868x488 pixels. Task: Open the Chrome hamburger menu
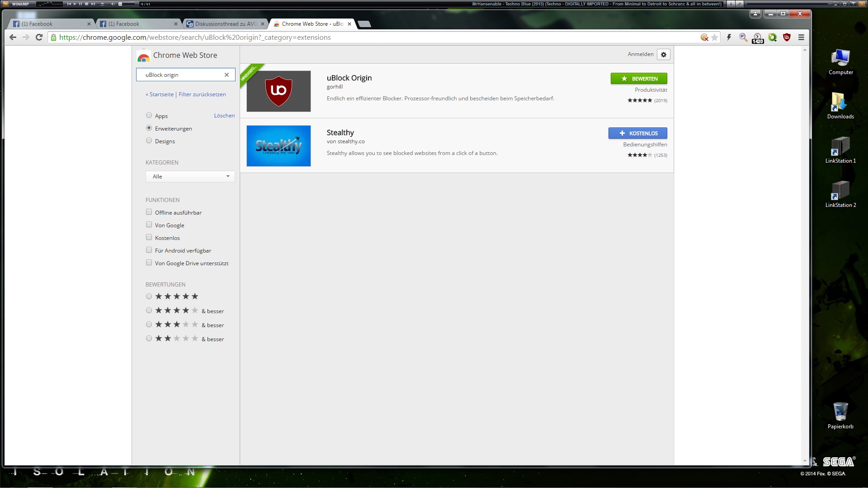click(801, 38)
